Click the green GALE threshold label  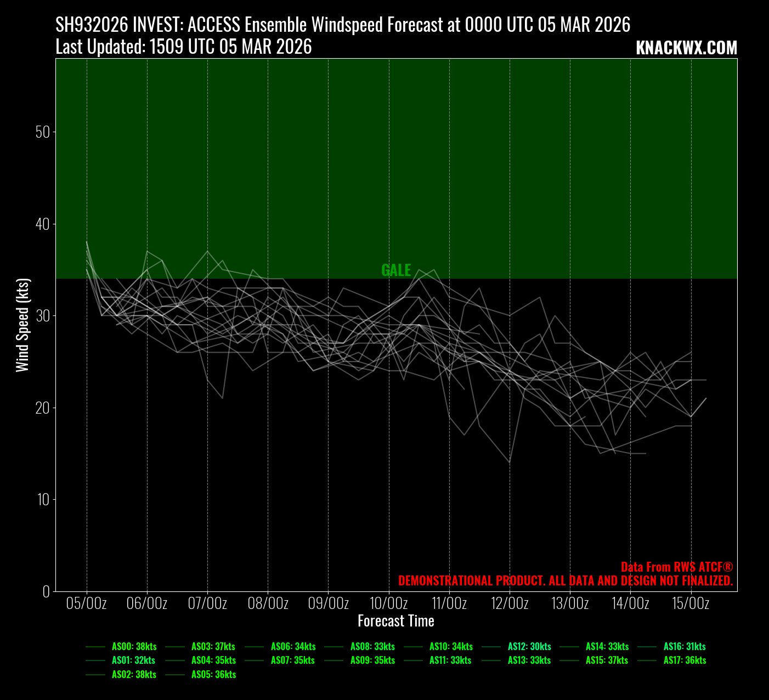click(396, 270)
